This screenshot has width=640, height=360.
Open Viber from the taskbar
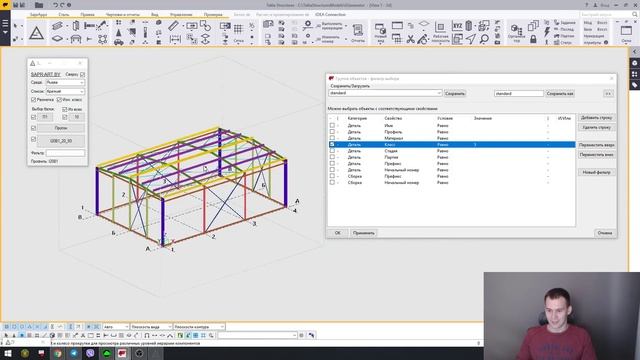(90, 353)
